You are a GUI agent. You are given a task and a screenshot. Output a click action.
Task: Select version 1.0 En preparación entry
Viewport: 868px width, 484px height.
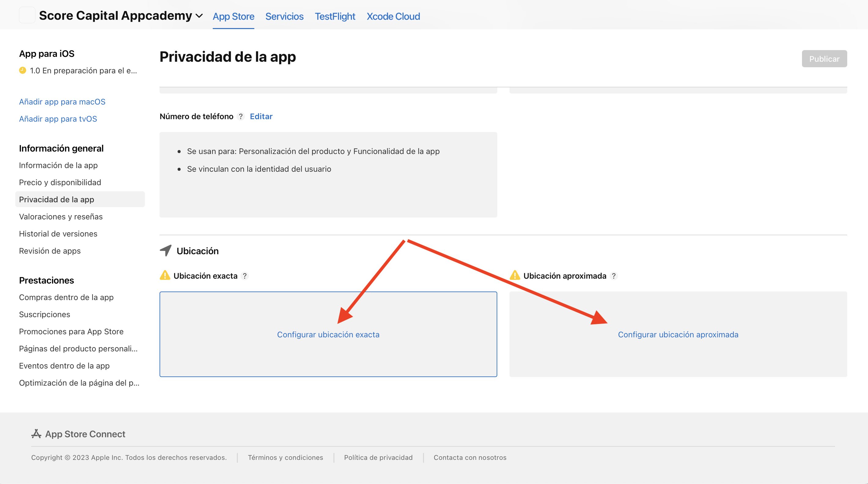tap(83, 70)
